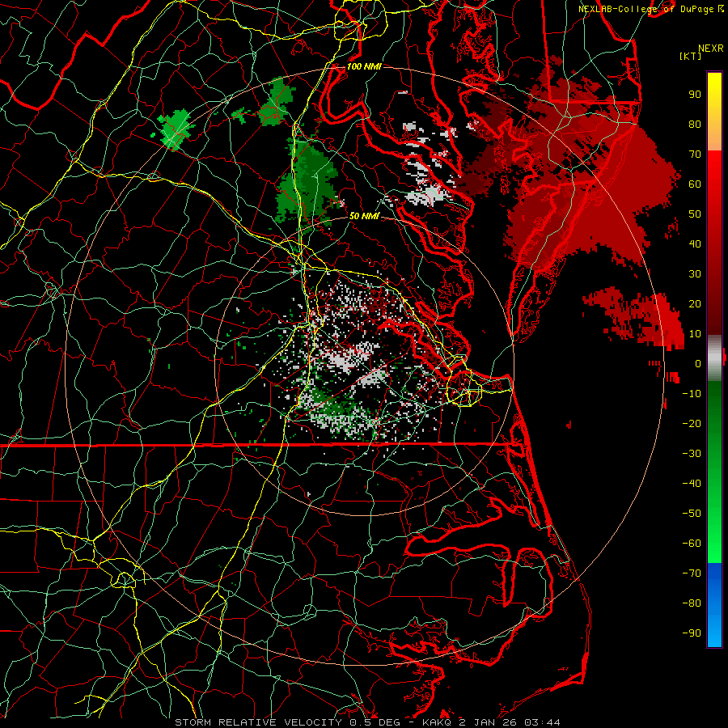Click the "2 JAN 26" date text
This screenshot has width=728, height=728.
point(489,722)
